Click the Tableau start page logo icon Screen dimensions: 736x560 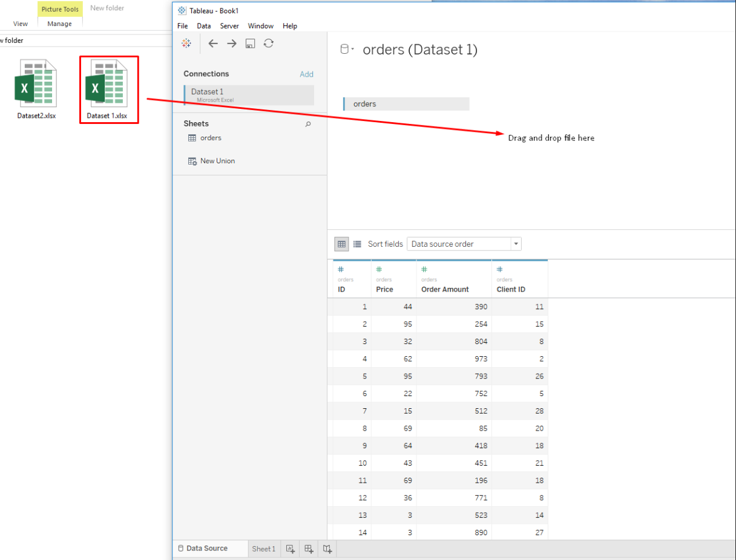point(186,44)
